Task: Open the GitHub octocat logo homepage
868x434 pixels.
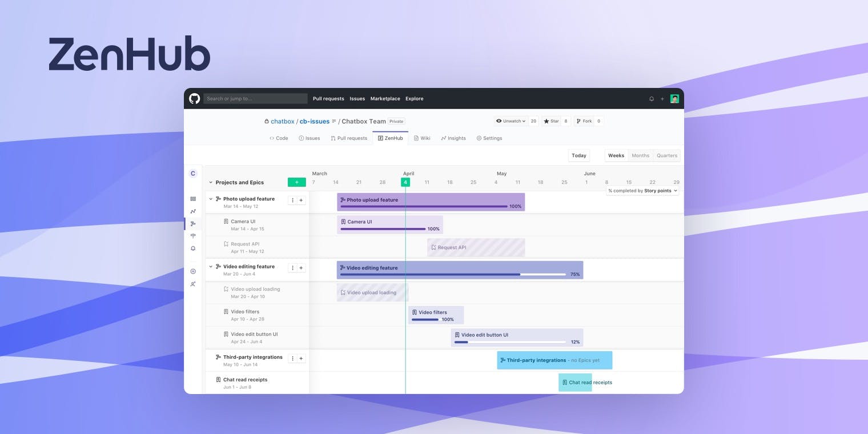Action: (x=194, y=98)
